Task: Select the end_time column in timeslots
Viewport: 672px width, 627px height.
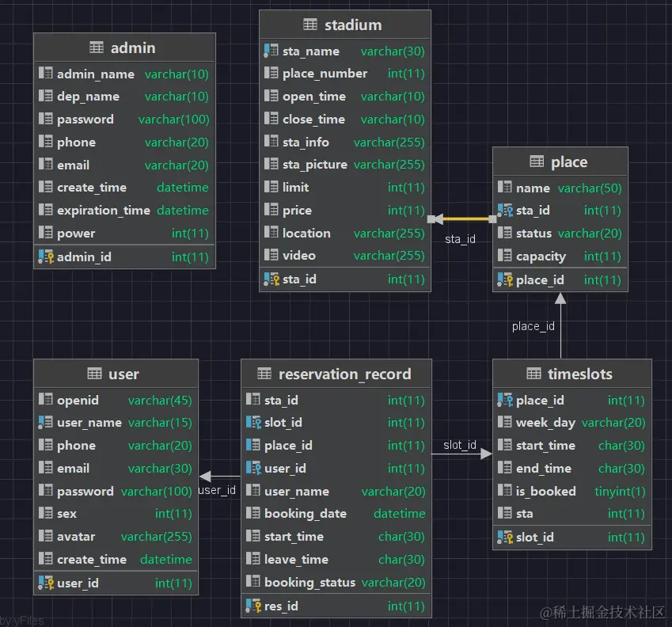Action: 571,468
